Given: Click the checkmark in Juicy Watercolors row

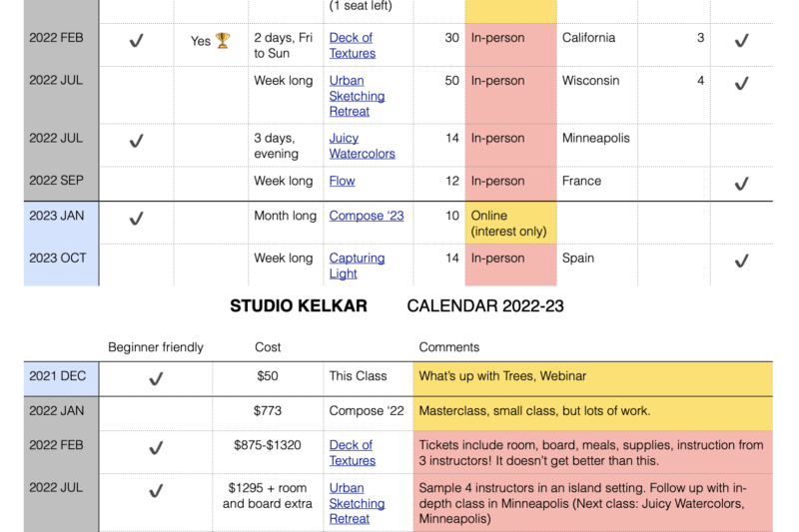Looking at the screenshot, I should coord(136,141).
